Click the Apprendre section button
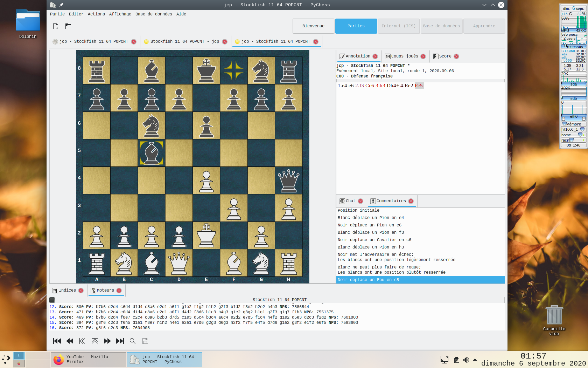 coord(484,26)
